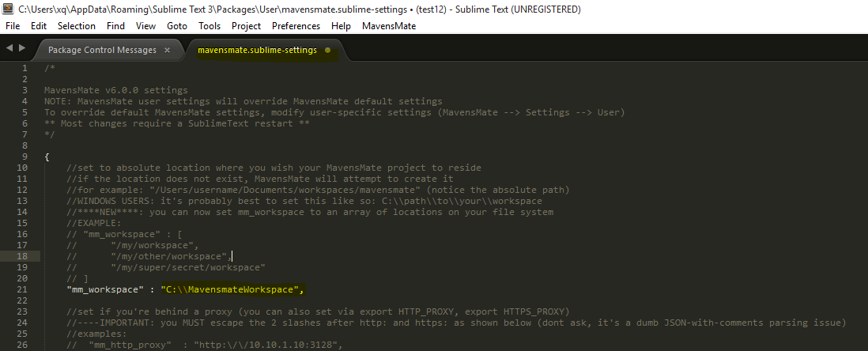Open the Selection menu
This screenshot has height=351, width=868.
(x=77, y=26)
